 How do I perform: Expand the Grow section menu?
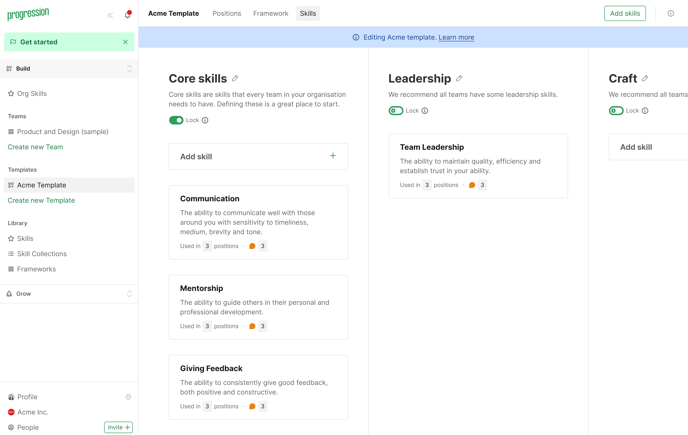tap(129, 294)
